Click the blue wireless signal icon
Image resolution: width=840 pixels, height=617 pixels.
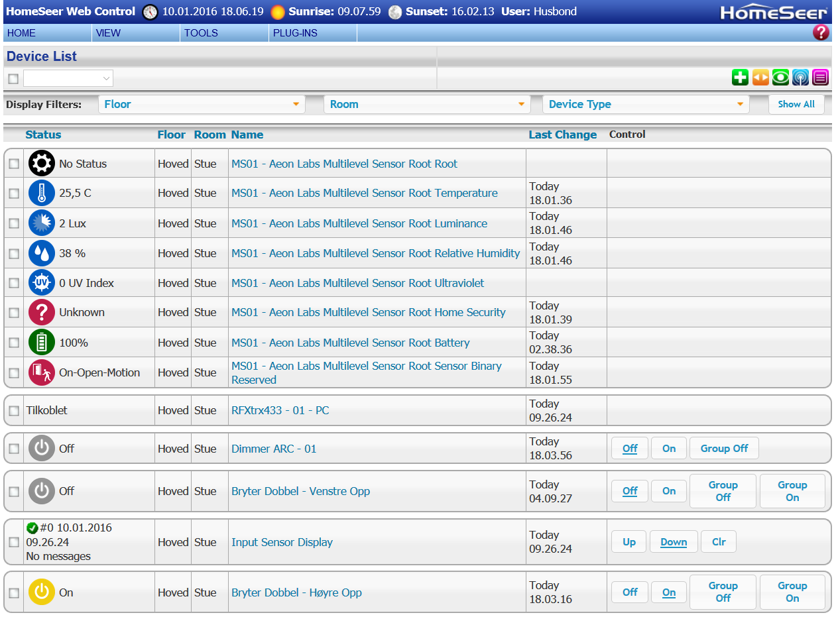tap(801, 78)
